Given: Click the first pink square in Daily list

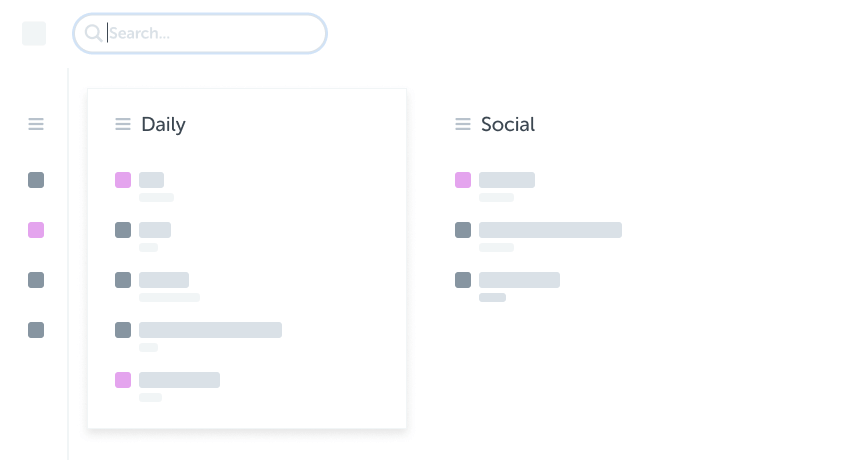Looking at the screenshot, I should pyautogui.click(x=123, y=180).
